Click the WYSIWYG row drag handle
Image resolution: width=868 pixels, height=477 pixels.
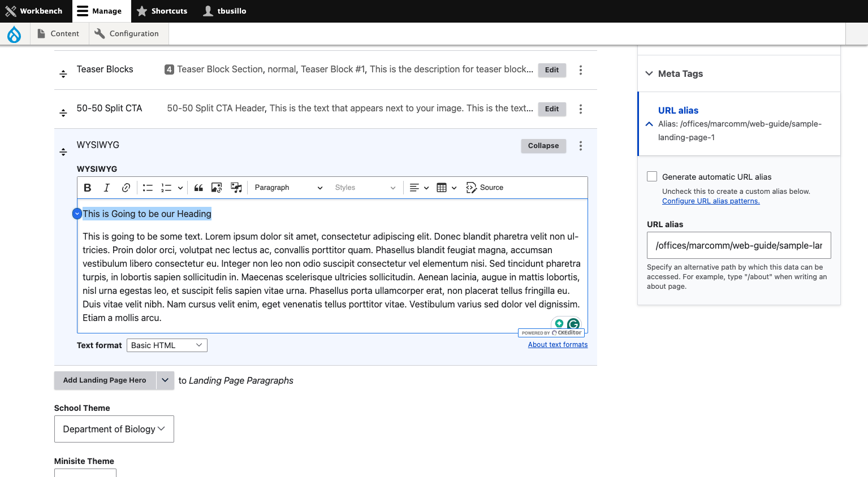[63, 152]
